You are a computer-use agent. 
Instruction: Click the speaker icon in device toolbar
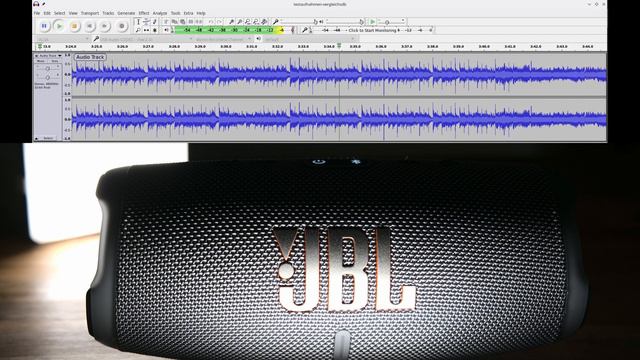point(258,39)
